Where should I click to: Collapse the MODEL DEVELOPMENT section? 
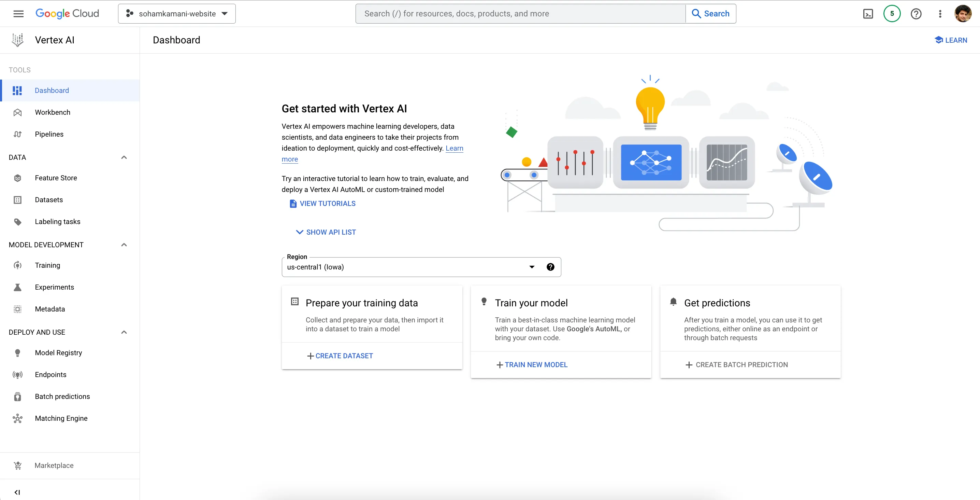click(124, 245)
